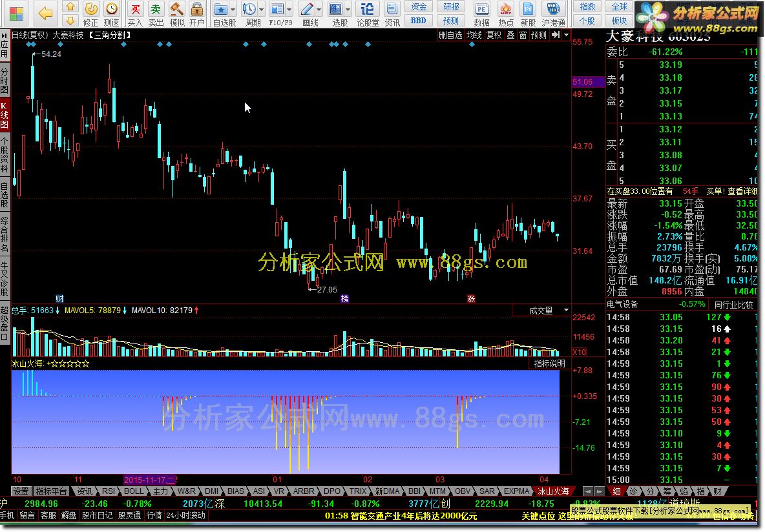Expand the 自选股 dropdown arrow
Screen dimensions: 765x532
pos(233,9)
